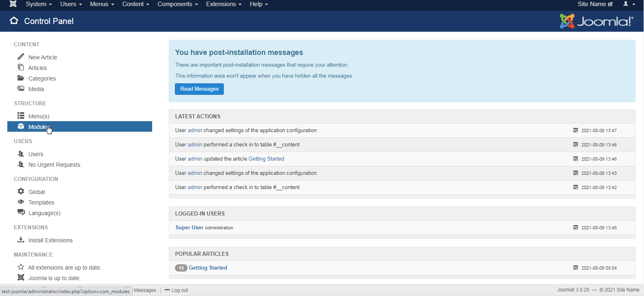The width and height of the screenshot is (644, 296).
Task: Click the star icon for extensions update status
Action: click(x=21, y=267)
